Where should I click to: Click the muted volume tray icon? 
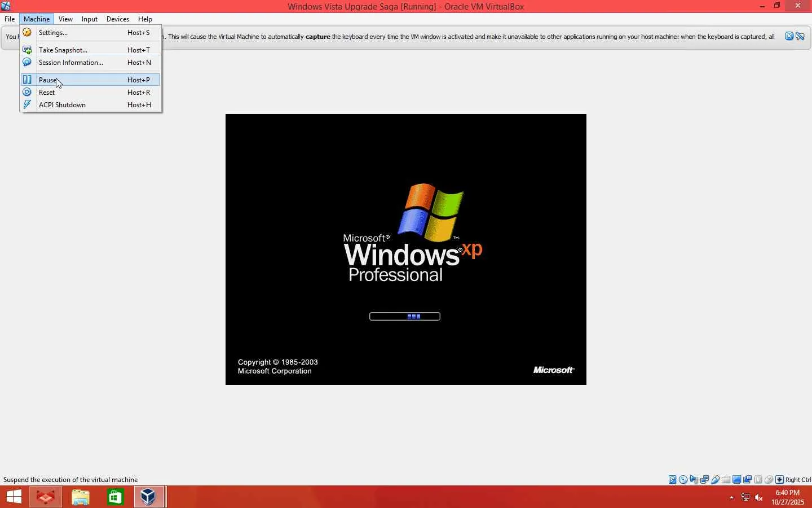coord(759,497)
